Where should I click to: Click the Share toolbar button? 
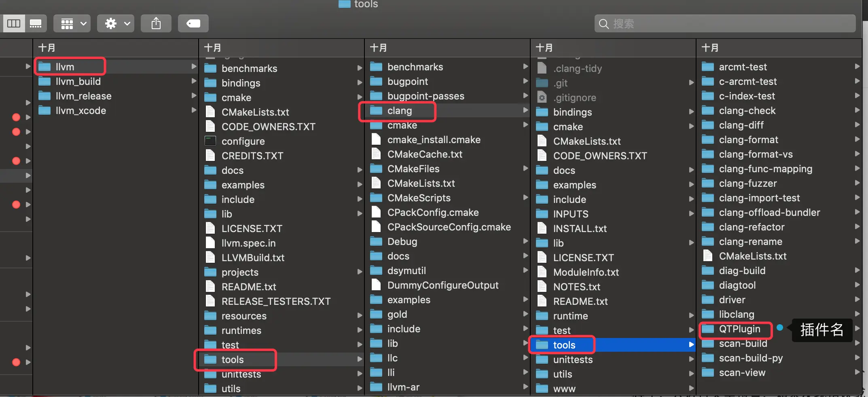click(x=156, y=23)
